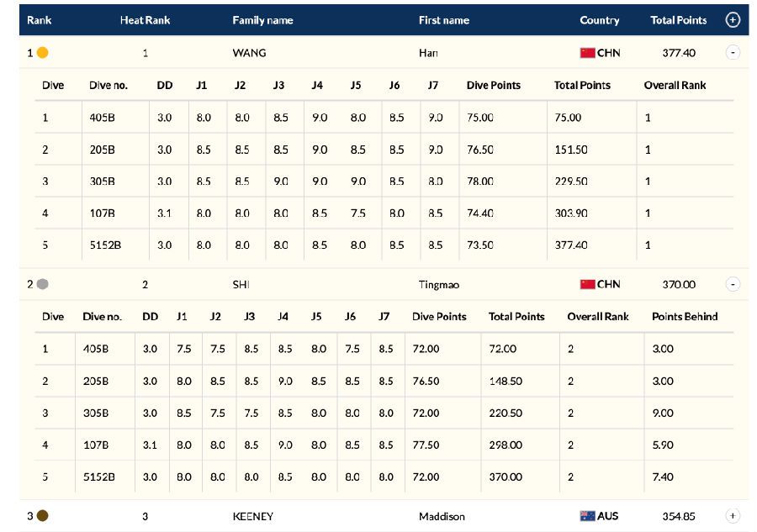The image size is (757, 532).
Task: Select KEENEY family name cell
Action: pos(252,516)
